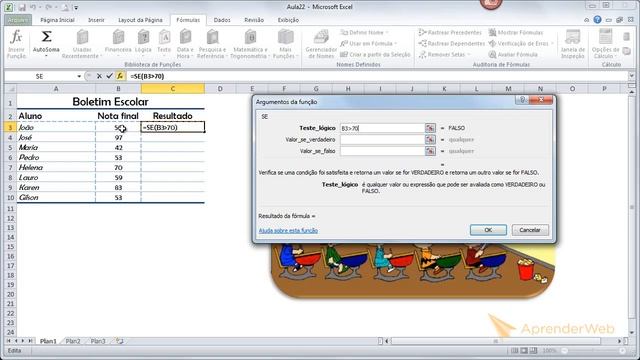Open Janela de Inspeção

click(x=573, y=44)
